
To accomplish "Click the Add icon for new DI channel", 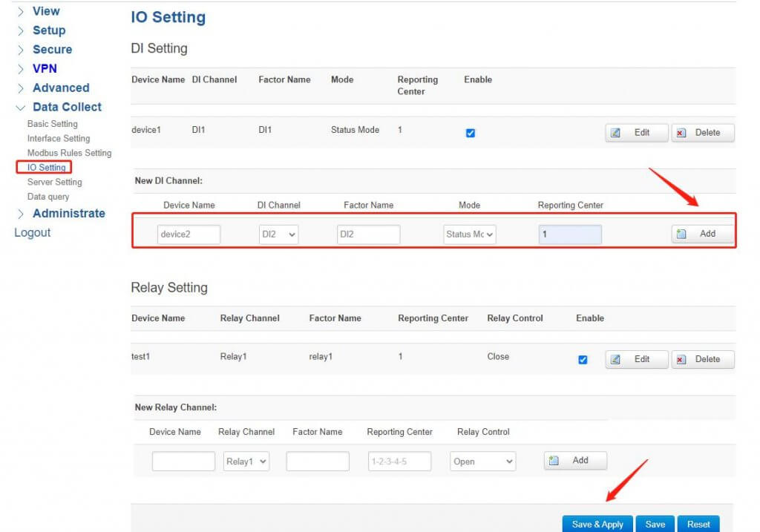I will pos(681,234).
